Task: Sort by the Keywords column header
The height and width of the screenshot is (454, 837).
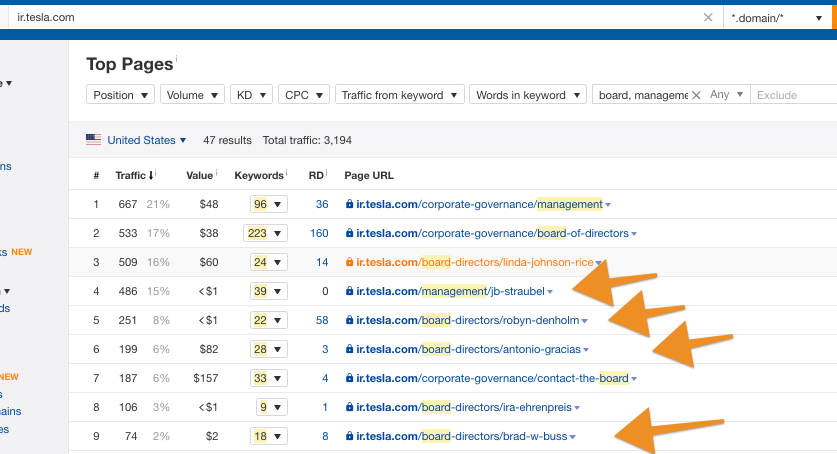Action: point(259,176)
